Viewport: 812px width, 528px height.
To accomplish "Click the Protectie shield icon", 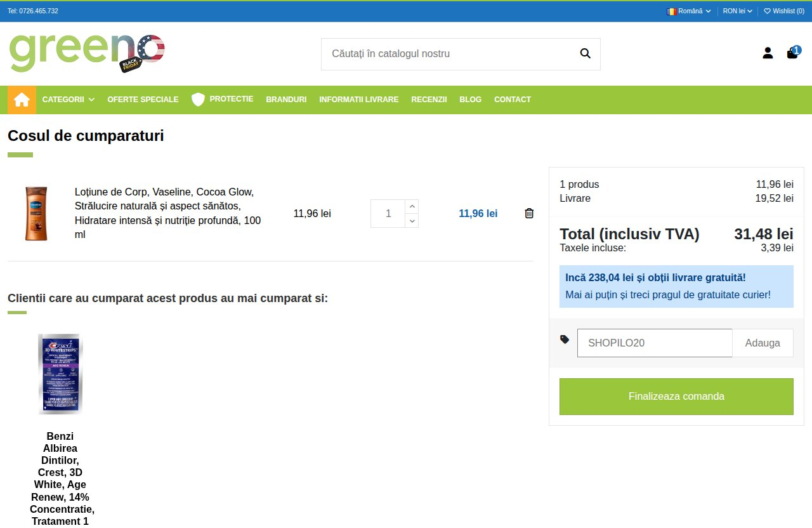I will pyautogui.click(x=198, y=100).
